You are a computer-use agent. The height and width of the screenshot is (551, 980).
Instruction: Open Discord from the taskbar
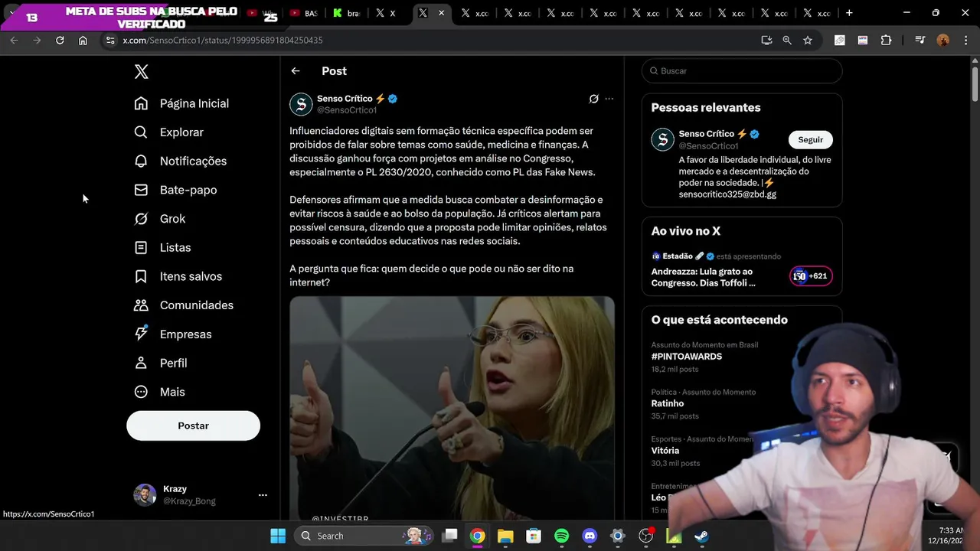(590, 536)
